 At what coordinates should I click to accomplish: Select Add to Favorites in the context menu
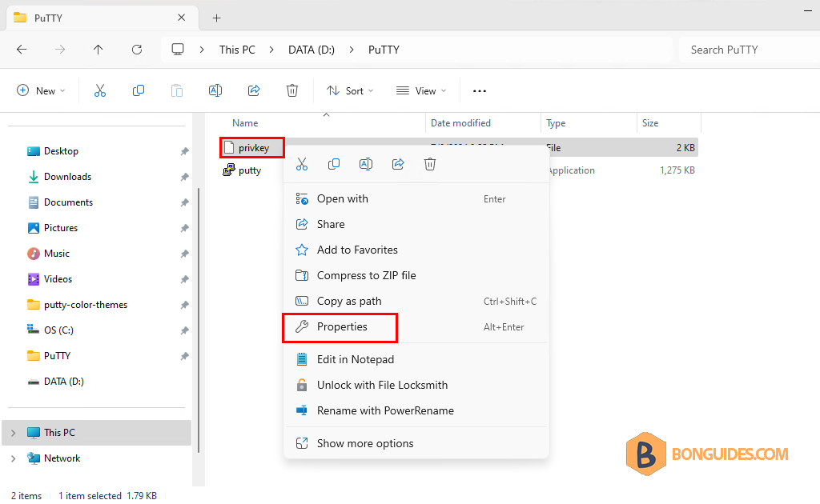tap(416, 250)
